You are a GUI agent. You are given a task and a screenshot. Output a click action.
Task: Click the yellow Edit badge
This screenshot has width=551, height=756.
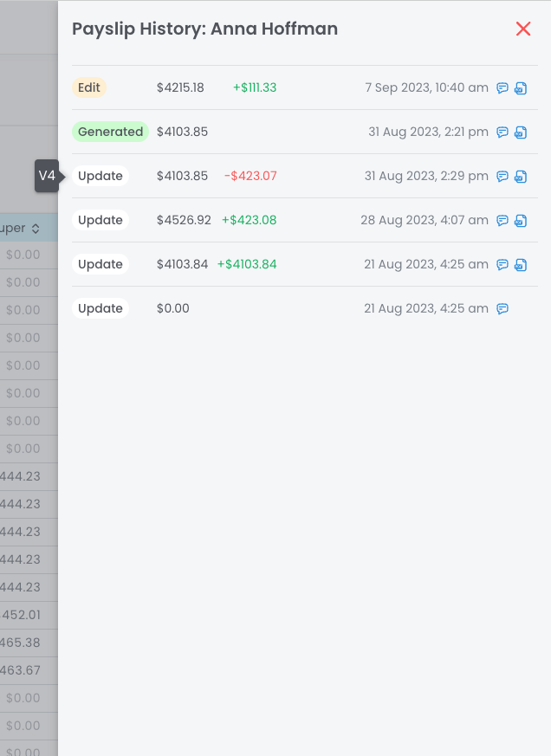click(x=89, y=87)
